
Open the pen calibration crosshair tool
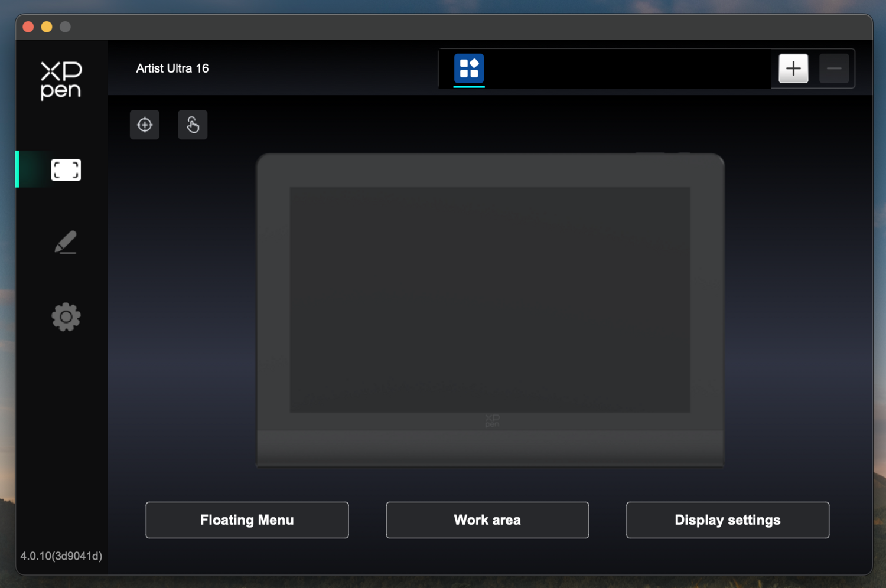(x=145, y=125)
